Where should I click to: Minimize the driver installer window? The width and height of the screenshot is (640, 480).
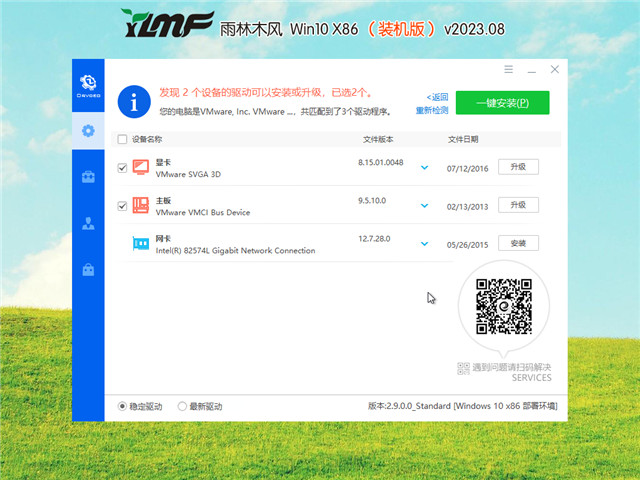(531, 69)
